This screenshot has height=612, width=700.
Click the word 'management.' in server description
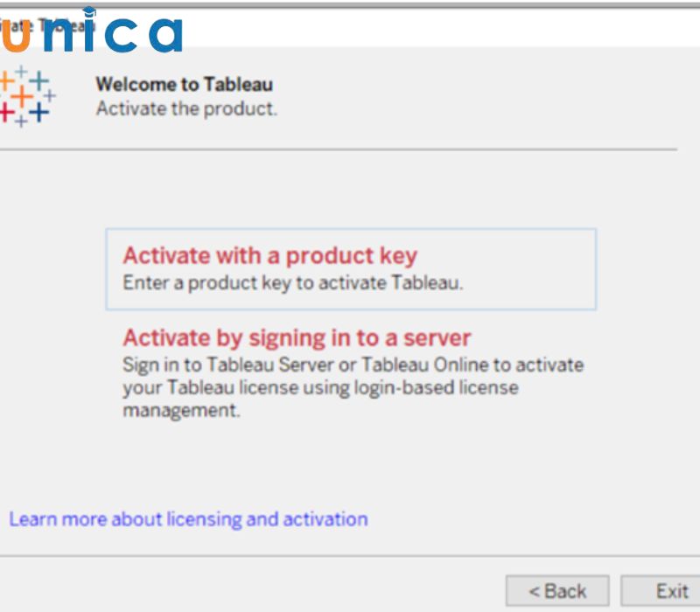[x=180, y=410]
